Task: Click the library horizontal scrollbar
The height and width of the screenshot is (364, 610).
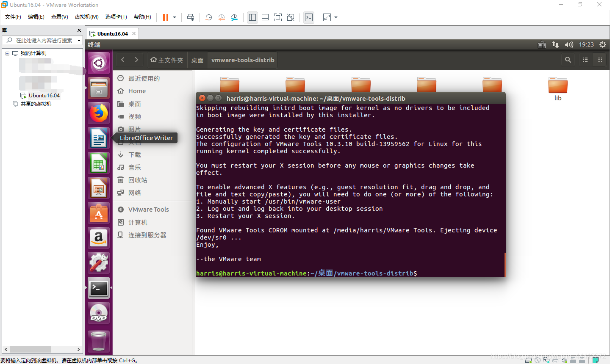Action: 42,349
